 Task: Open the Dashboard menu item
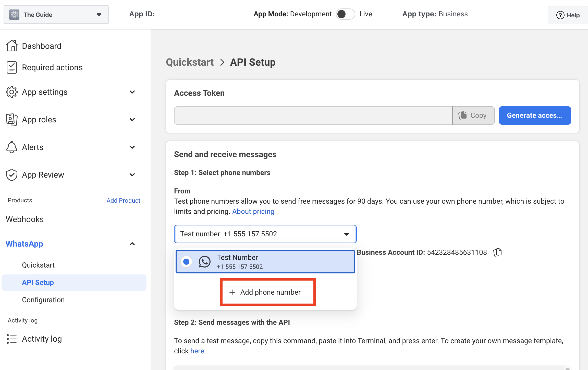point(42,46)
